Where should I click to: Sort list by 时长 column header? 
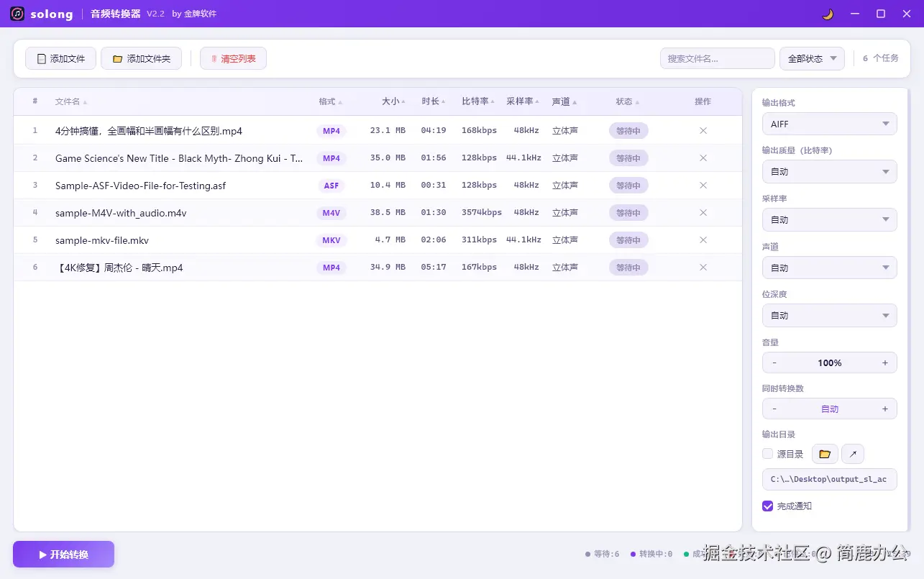click(x=434, y=101)
